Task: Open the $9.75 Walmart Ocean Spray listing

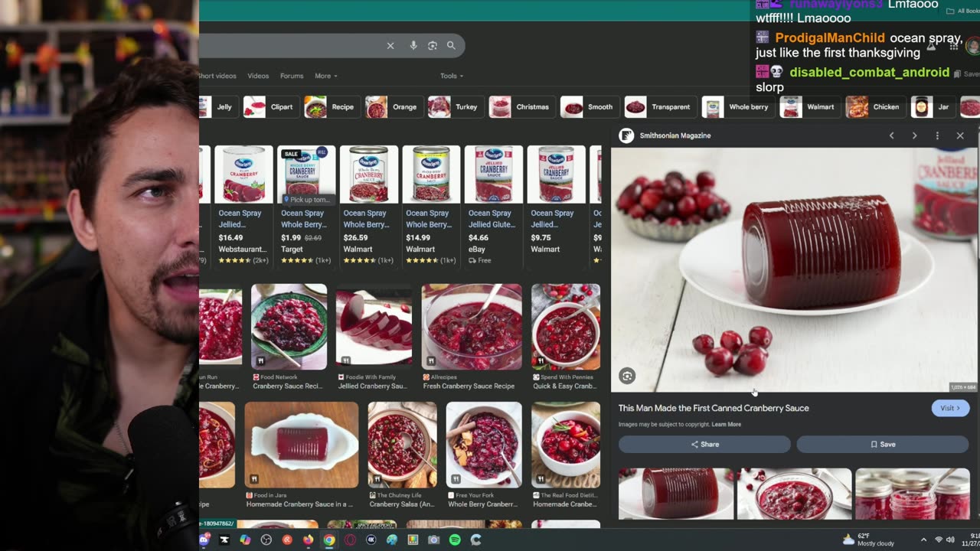Action: pyautogui.click(x=557, y=205)
